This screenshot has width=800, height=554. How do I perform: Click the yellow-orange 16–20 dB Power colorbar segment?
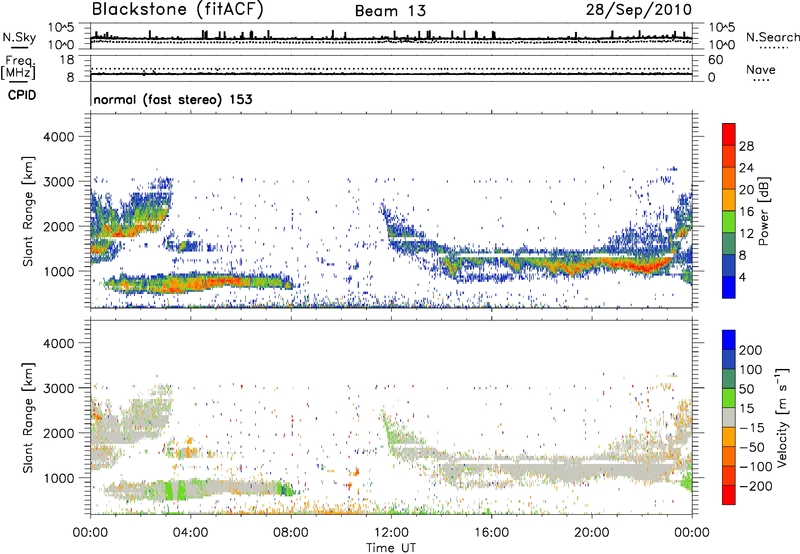pyautogui.click(x=729, y=199)
